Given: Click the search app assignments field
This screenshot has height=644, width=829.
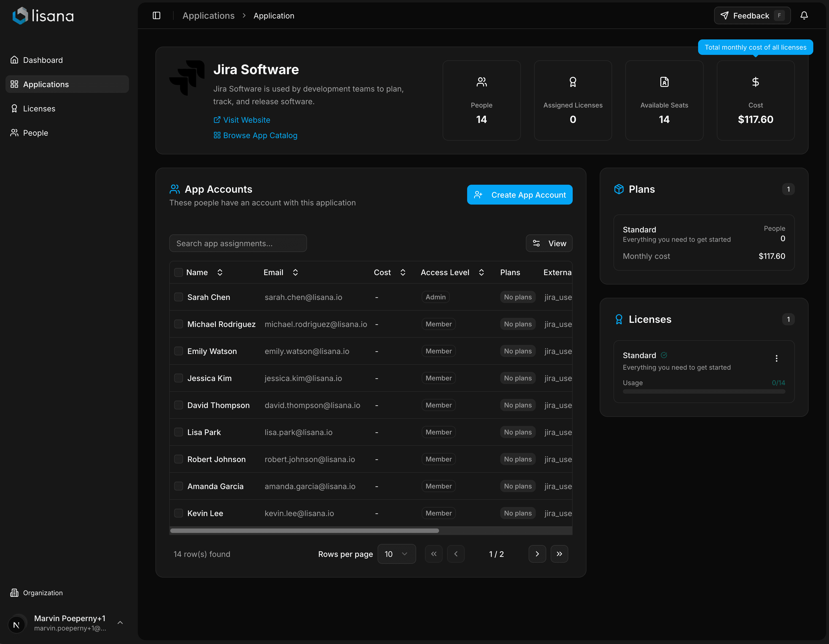Looking at the screenshot, I should click(238, 243).
